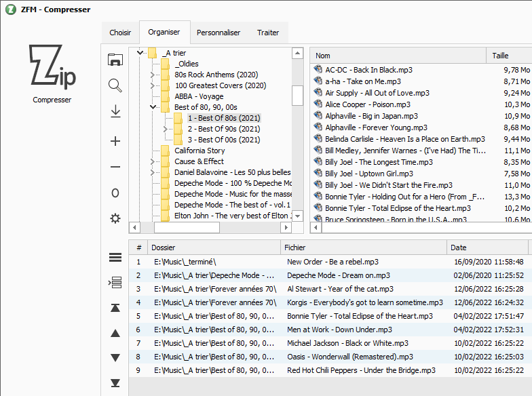Open the Personnaliser tab
The image size is (532, 396).
pyautogui.click(x=218, y=33)
